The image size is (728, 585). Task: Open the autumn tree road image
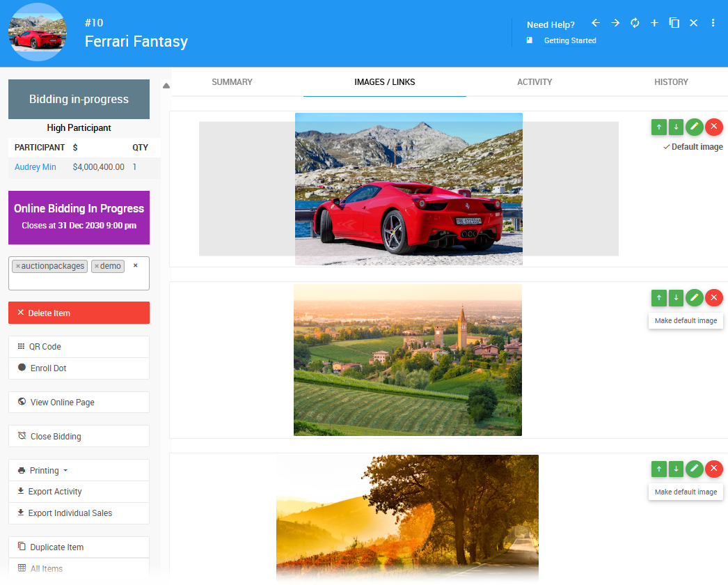[407, 518]
